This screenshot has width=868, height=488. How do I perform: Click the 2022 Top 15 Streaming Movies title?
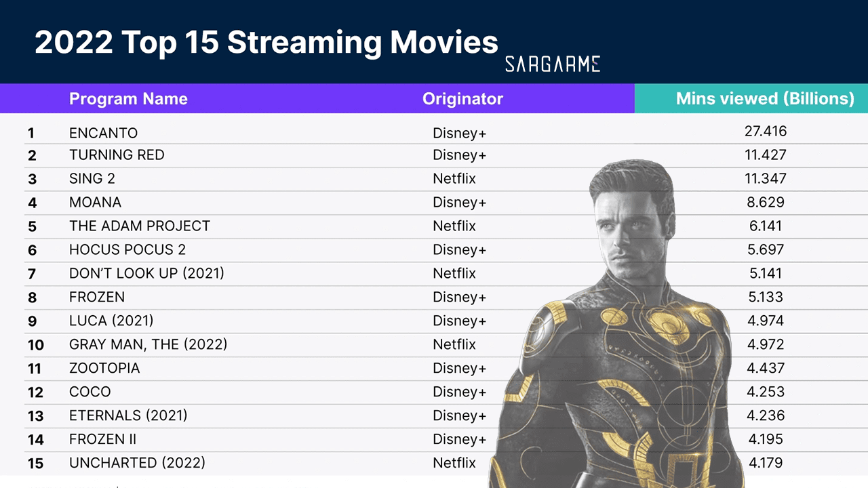(266, 43)
